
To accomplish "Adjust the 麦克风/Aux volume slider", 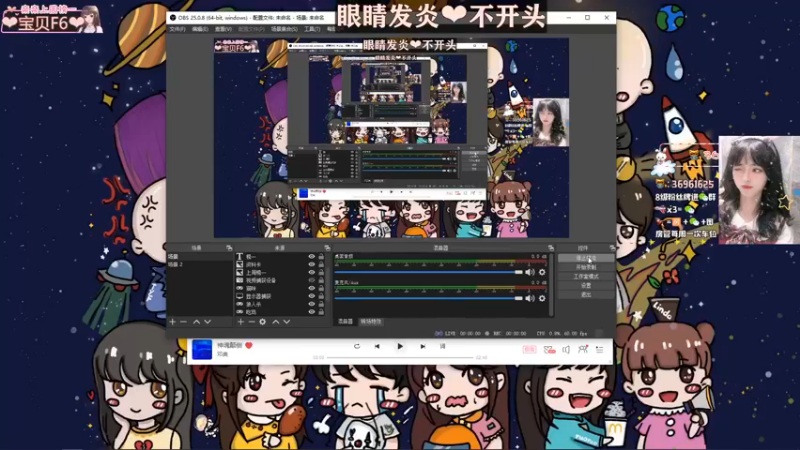I will pyautogui.click(x=429, y=298).
